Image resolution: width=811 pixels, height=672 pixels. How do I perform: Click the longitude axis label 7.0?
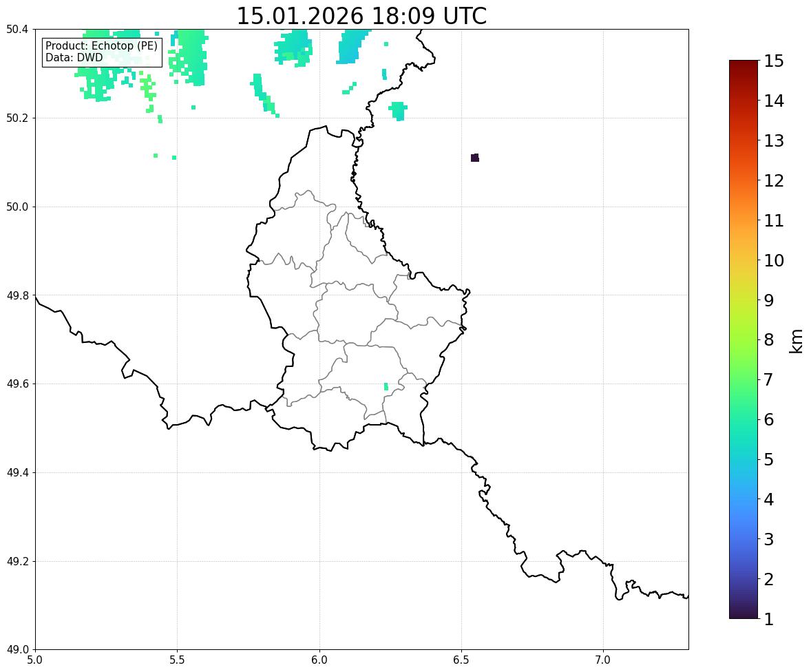603,660
